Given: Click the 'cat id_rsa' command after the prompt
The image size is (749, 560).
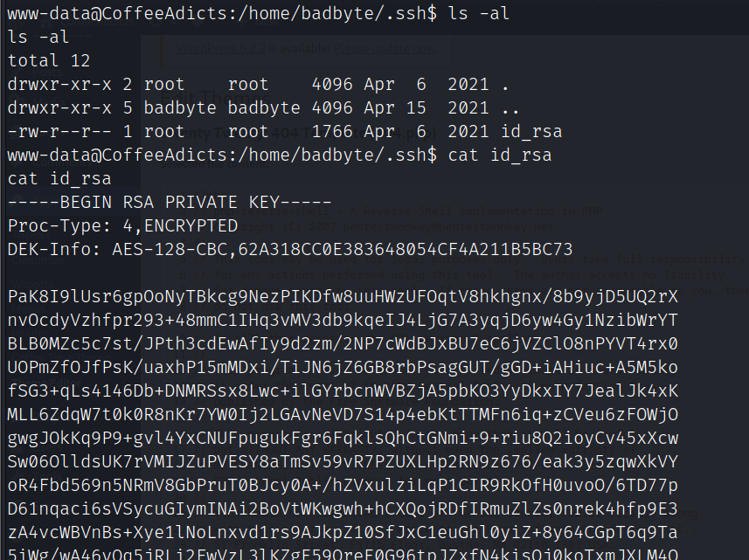Looking at the screenshot, I should click(x=499, y=156).
